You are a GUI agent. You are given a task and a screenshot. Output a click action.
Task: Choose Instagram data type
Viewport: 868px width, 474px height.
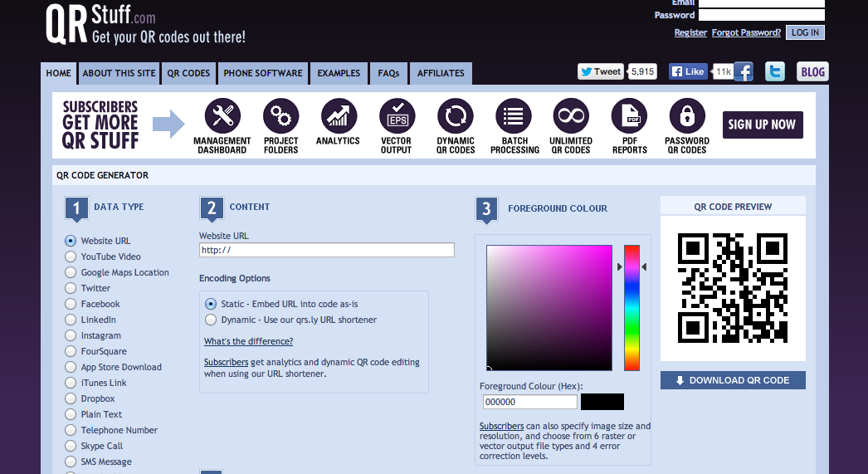pos(71,335)
